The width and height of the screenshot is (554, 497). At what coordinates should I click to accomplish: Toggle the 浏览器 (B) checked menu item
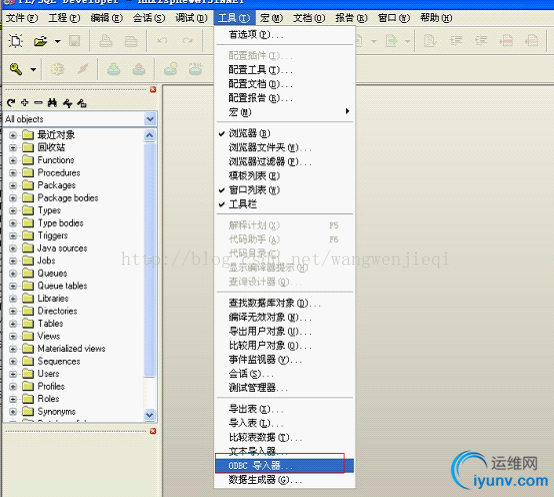click(x=285, y=134)
